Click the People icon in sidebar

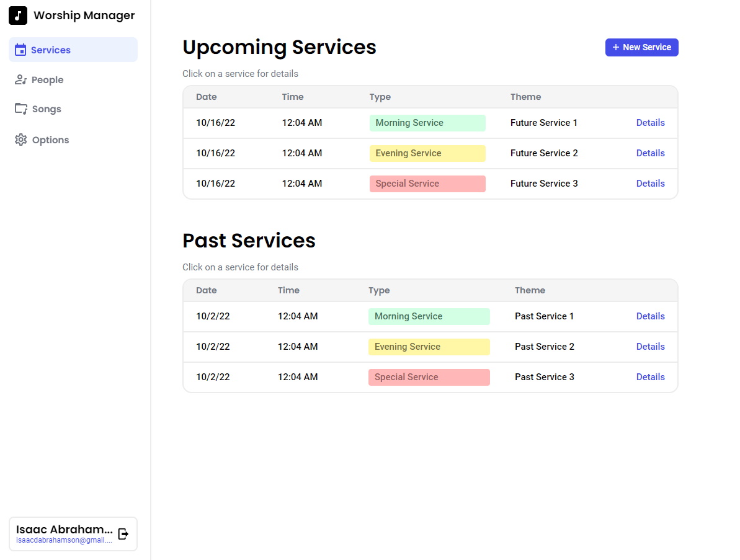pyautogui.click(x=20, y=80)
